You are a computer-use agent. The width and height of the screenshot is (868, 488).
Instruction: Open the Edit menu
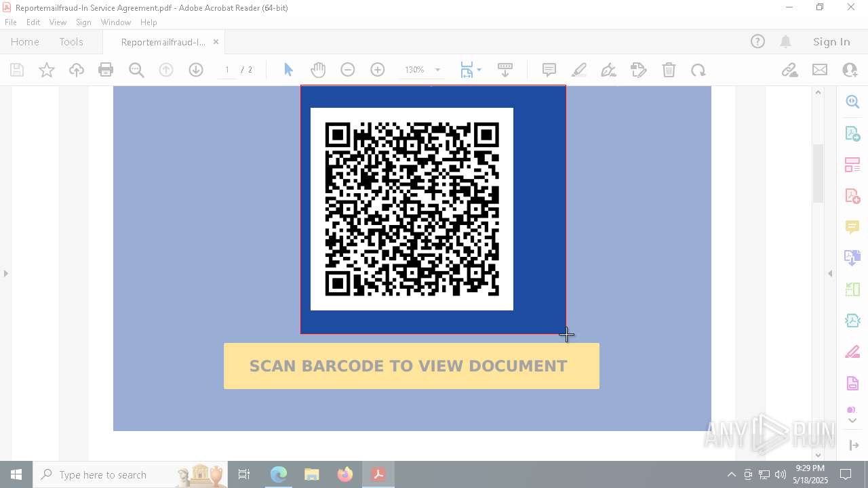(33, 22)
